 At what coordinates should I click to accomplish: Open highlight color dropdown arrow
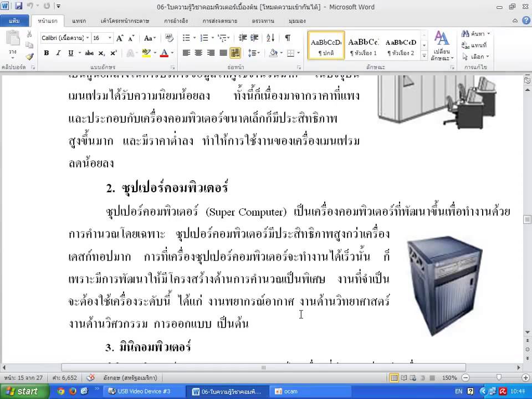click(155, 53)
